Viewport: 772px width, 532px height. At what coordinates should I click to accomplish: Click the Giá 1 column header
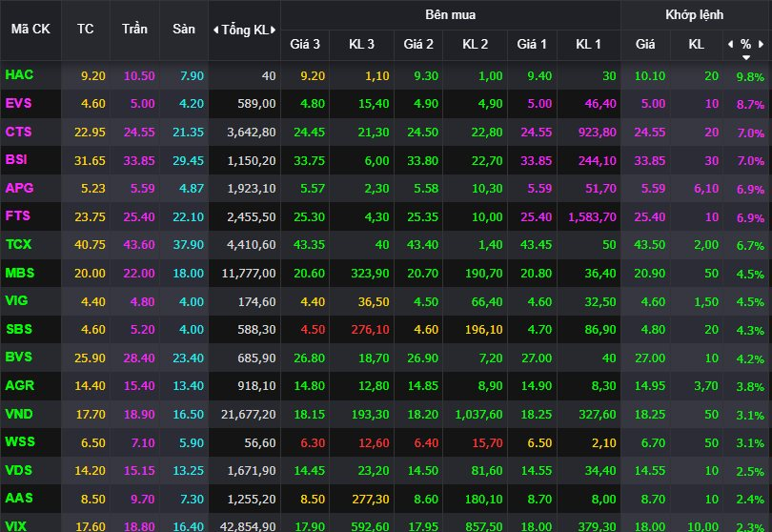pyautogui.click(x=532, y=44)
